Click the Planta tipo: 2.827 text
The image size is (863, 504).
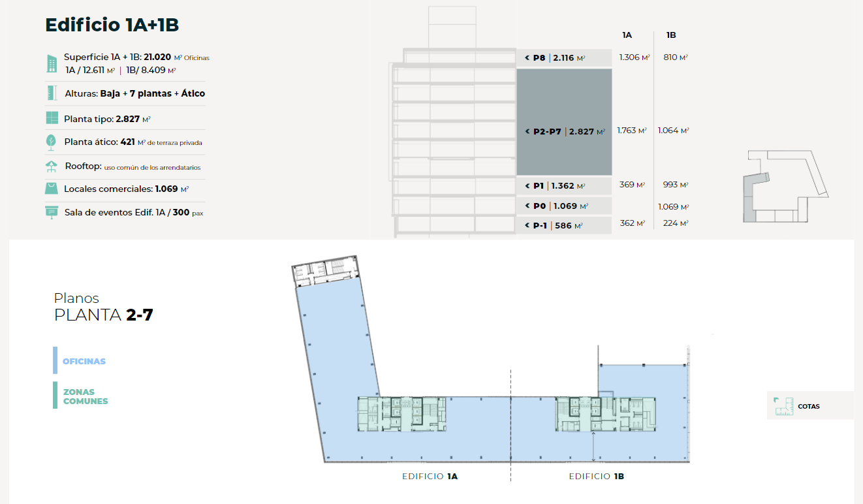point(108,119)
